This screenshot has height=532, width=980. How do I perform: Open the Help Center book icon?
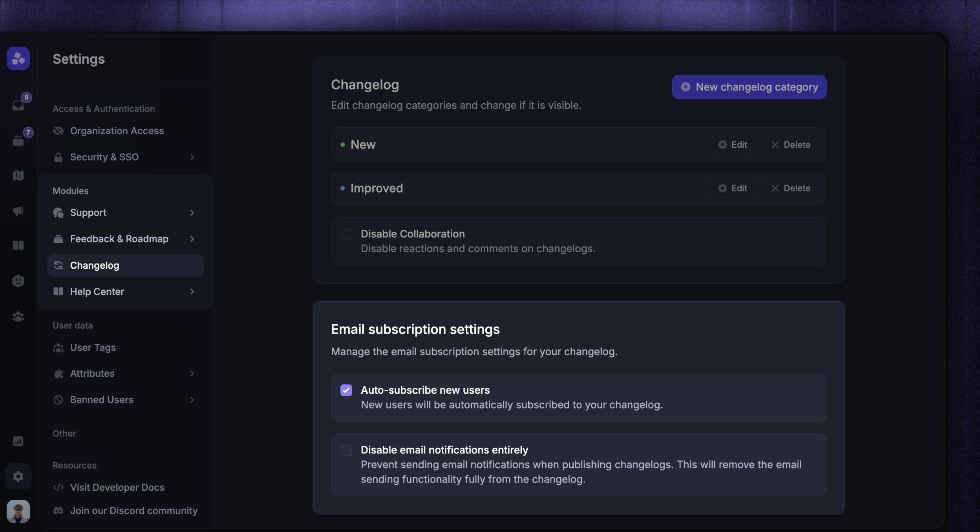[18, 245]
